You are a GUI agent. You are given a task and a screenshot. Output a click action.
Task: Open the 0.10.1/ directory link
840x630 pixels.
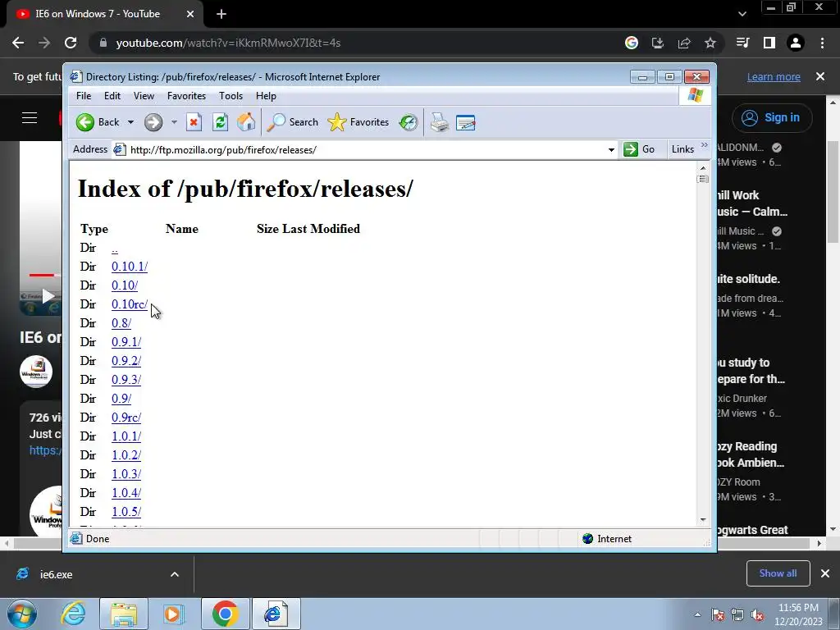click(129, 267)
